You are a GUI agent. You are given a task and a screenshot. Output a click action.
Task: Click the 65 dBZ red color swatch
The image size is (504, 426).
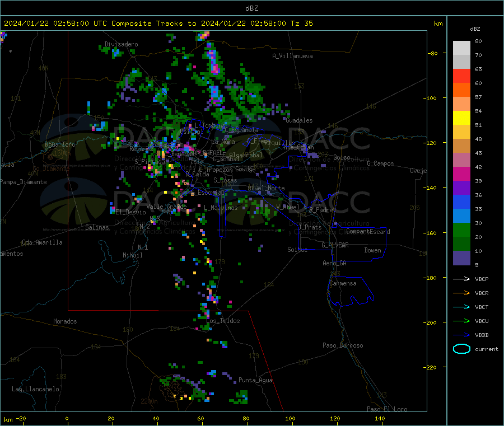pos(461,76)
